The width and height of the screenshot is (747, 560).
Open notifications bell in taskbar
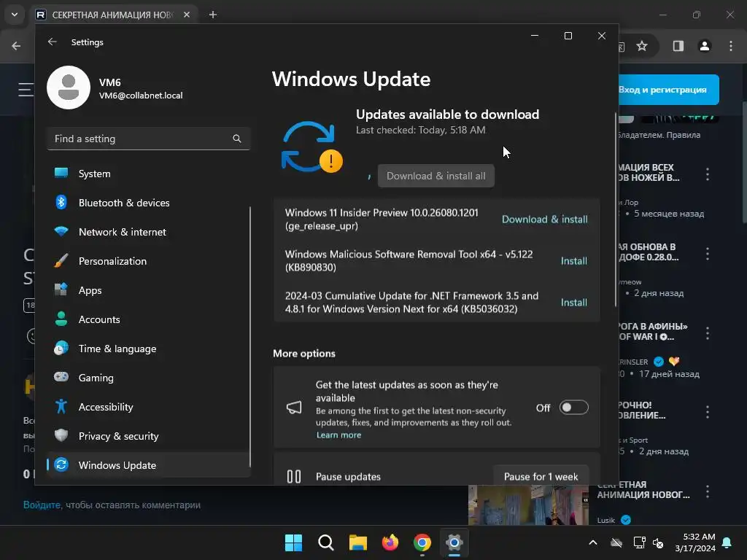click(727, 542)
